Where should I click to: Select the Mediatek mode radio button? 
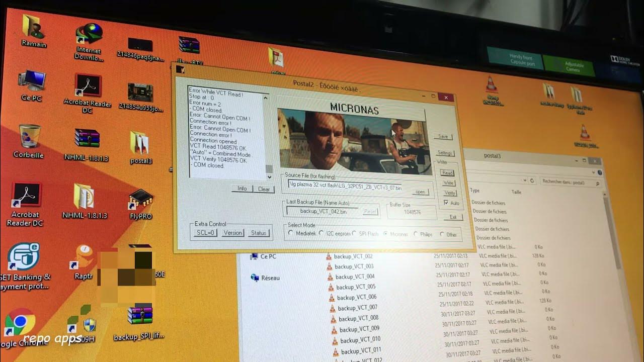pos(290,233)
